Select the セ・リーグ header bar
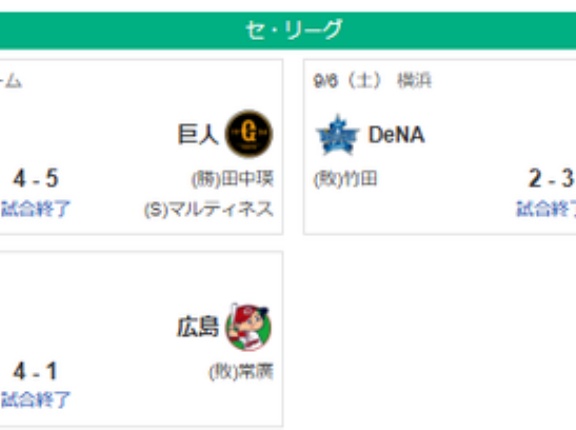 point(288,30)
